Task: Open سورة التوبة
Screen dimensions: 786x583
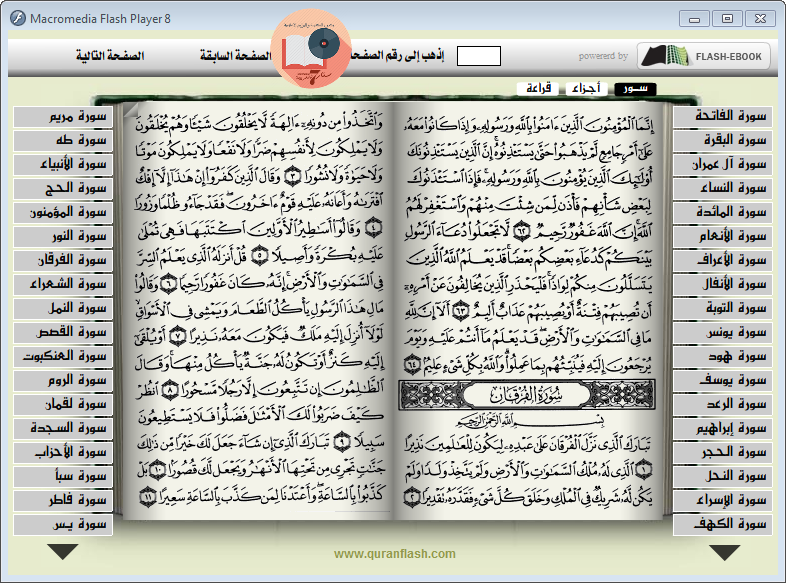Action: tap(722, 308)
